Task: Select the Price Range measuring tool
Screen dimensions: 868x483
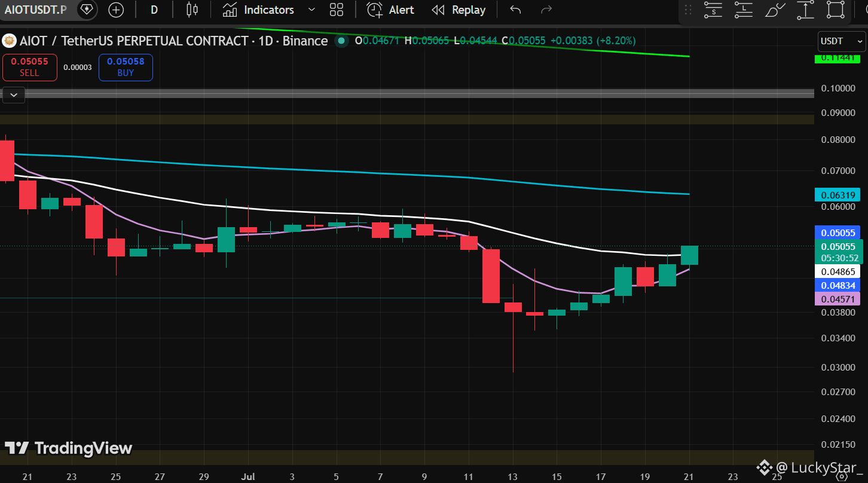Action: point(805,10)
